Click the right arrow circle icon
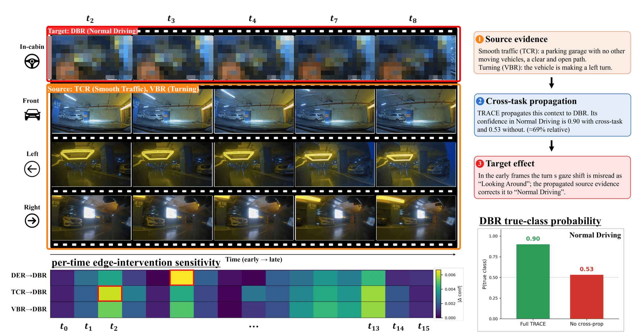This screenshot has width=644, height=333. click(32, 221)
